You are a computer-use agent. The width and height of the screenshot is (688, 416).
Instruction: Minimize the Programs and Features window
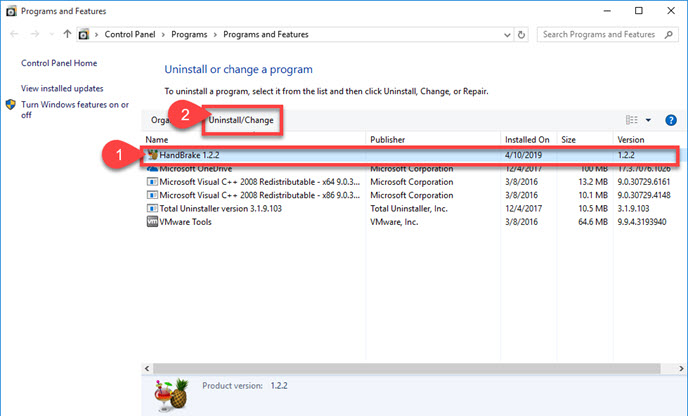pos(607,11)
